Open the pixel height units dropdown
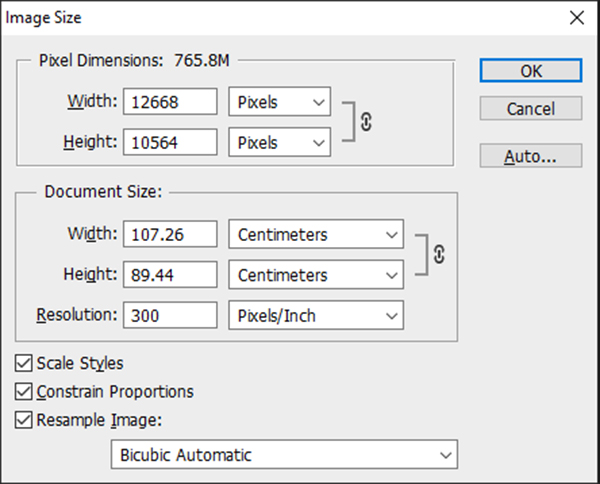This screenshot has height=484, width=600. (x=280, y=142)
